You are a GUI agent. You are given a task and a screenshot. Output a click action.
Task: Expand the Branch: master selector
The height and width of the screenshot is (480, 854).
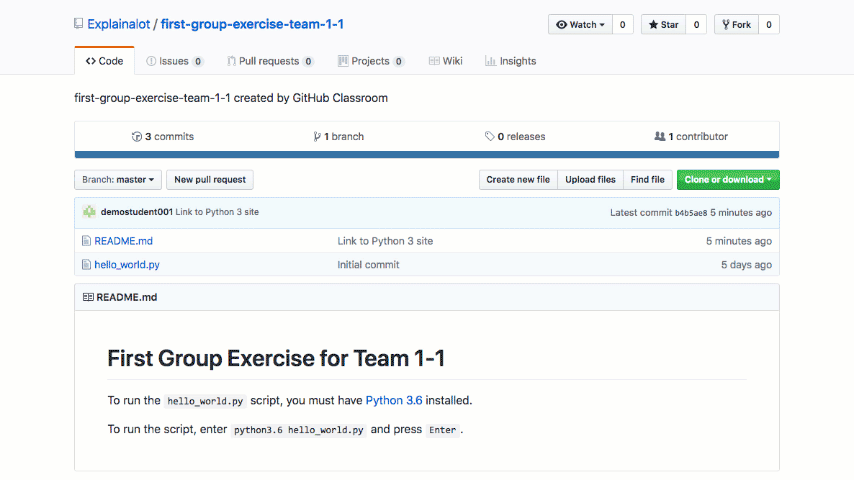pyautogui.click(x=118, y=180)
